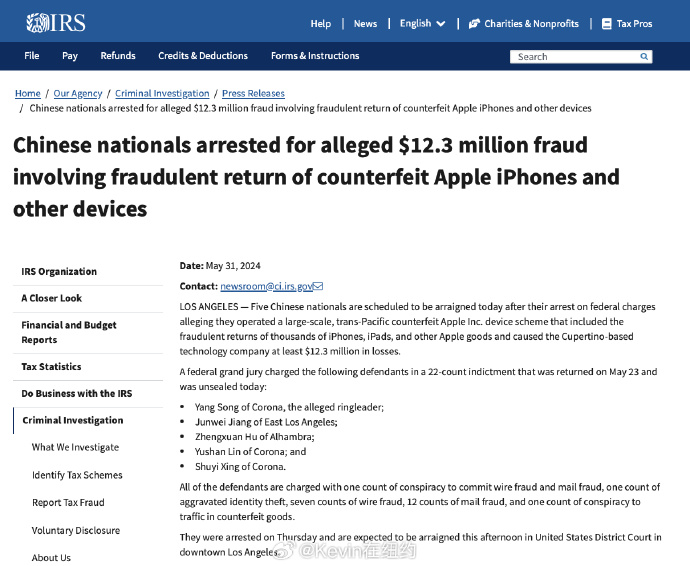This screenshot has width=690, height=566.
Task: Click the newsroom@ci.irs.gov email link
Action: tap(266, 286)
